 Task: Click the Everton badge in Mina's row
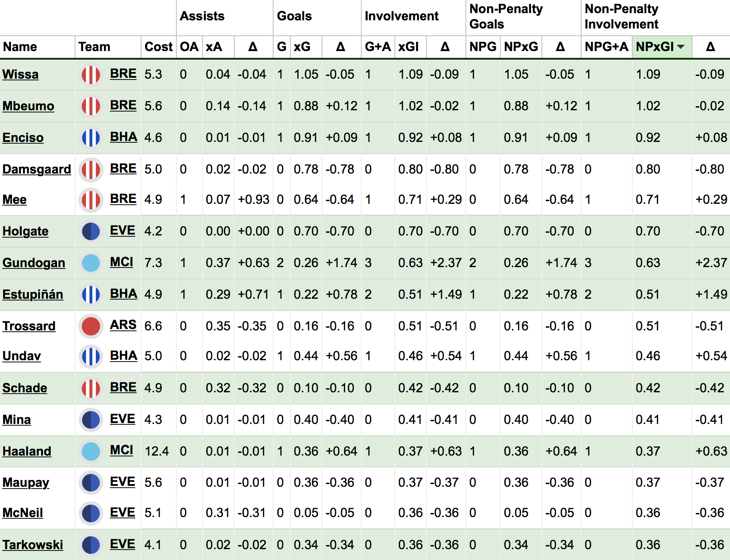pos(91,420)
